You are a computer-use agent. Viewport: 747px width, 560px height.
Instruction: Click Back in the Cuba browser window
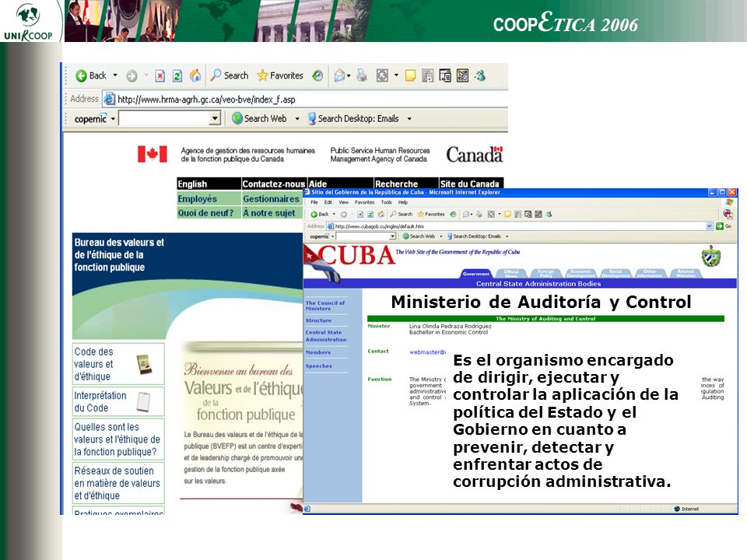point(320,215)
